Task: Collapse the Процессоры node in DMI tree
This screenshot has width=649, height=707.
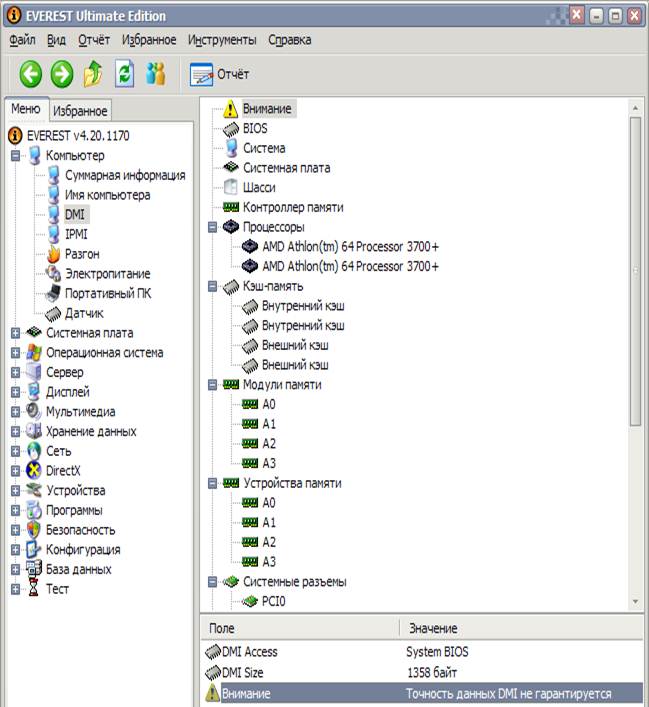Action: pos(212,227)
